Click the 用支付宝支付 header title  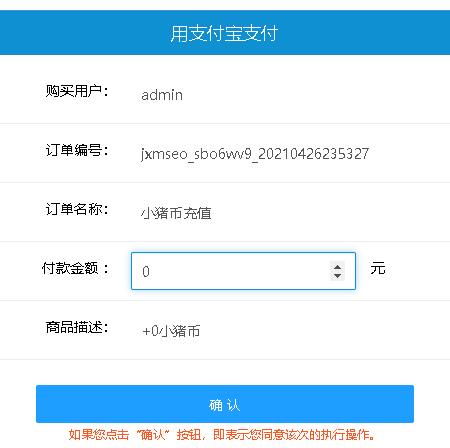(x=224, y=33)
